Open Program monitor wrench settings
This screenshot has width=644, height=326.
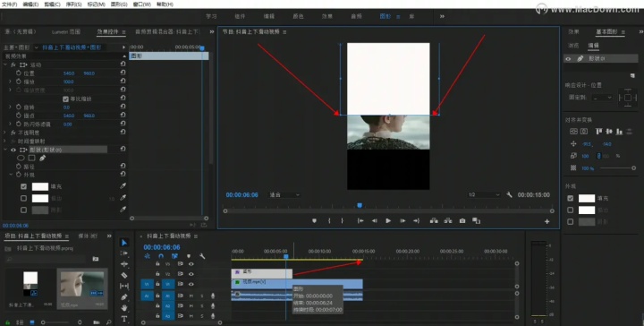point(509,195)
